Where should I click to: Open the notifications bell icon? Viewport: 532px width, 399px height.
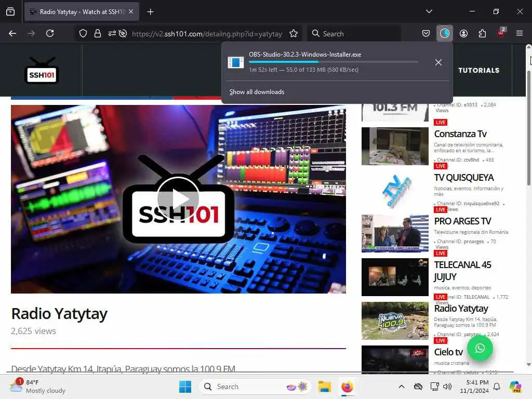[497, 387]
